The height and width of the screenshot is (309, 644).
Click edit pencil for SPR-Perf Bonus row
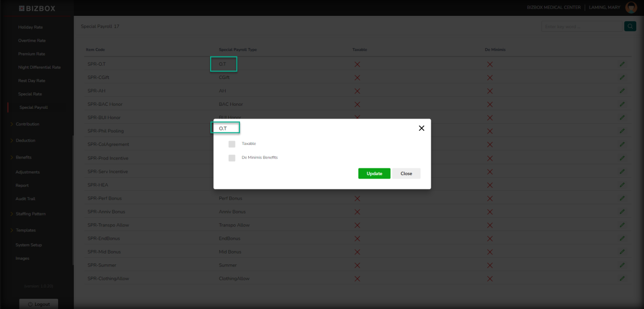click(622, 198)
